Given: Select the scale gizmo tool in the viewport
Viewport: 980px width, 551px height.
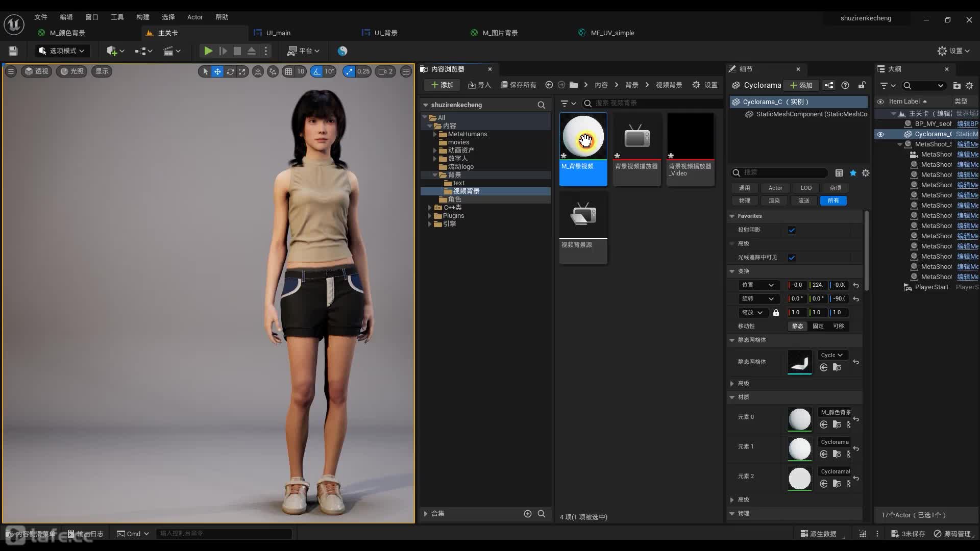Looking at the screenshot, I should tap(242, 71).
